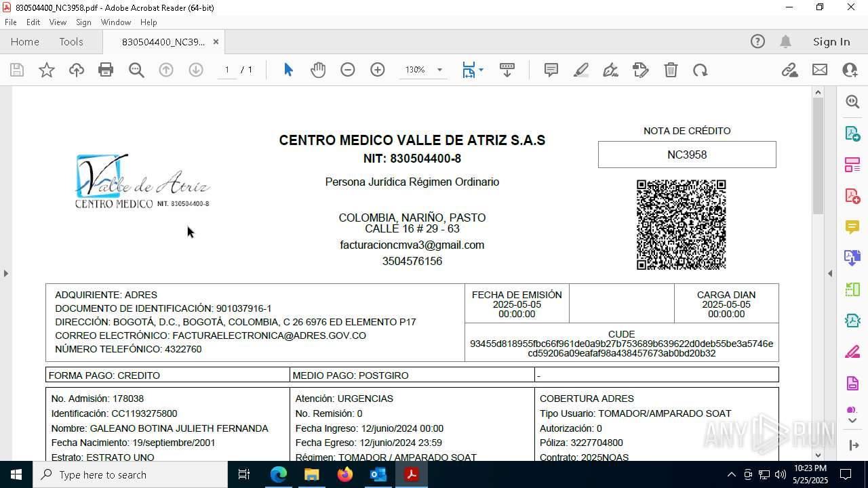The height and width of the screenshot is (488, 868).
Task: Zoom out with the minus circle
Action: tap(348, 70)
